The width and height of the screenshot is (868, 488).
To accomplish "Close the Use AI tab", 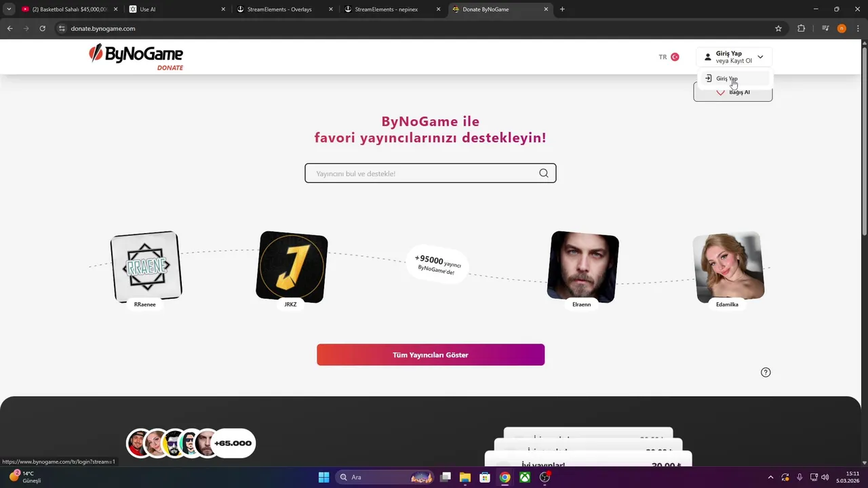I will coord(223,9).
